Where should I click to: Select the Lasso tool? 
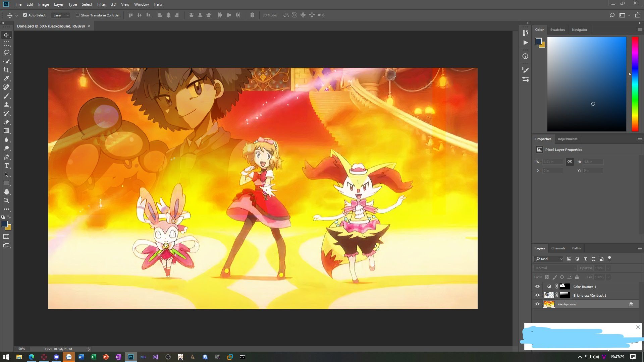6,53
